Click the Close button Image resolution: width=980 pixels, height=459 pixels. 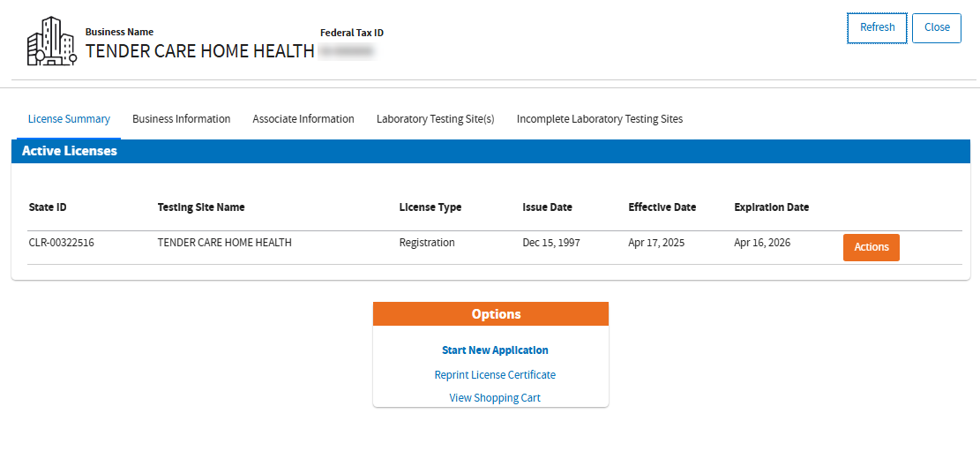[936, 27]
